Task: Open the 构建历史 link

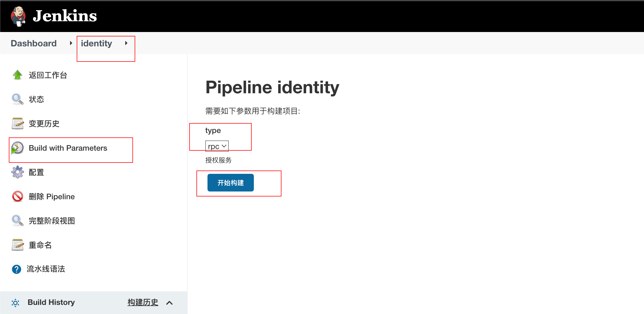Action: (143, 302)
